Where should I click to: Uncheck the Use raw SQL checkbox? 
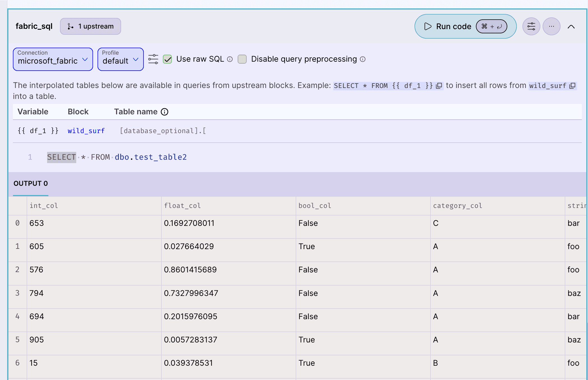point(167,59)
